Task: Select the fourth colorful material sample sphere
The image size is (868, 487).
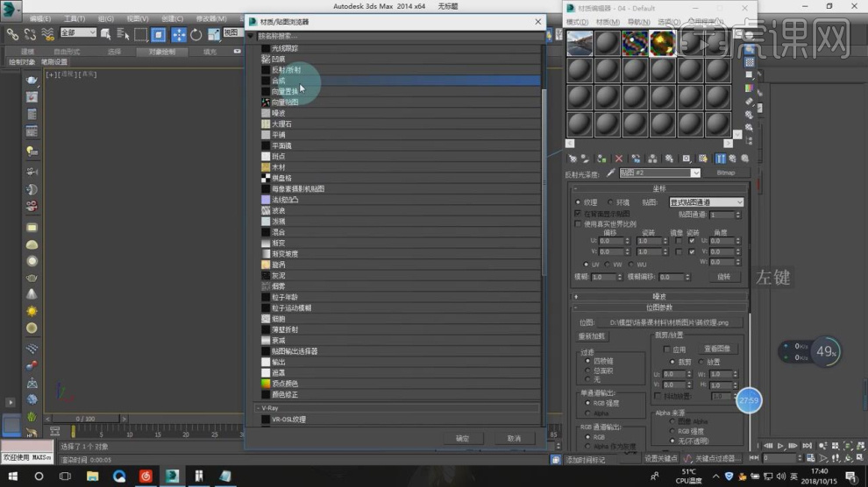Action: click(663, 43)
